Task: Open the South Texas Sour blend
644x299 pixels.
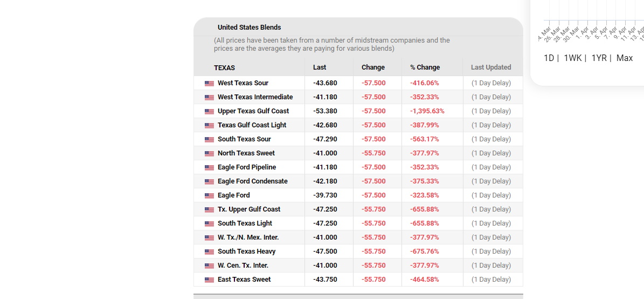Action: click(244, 139)
